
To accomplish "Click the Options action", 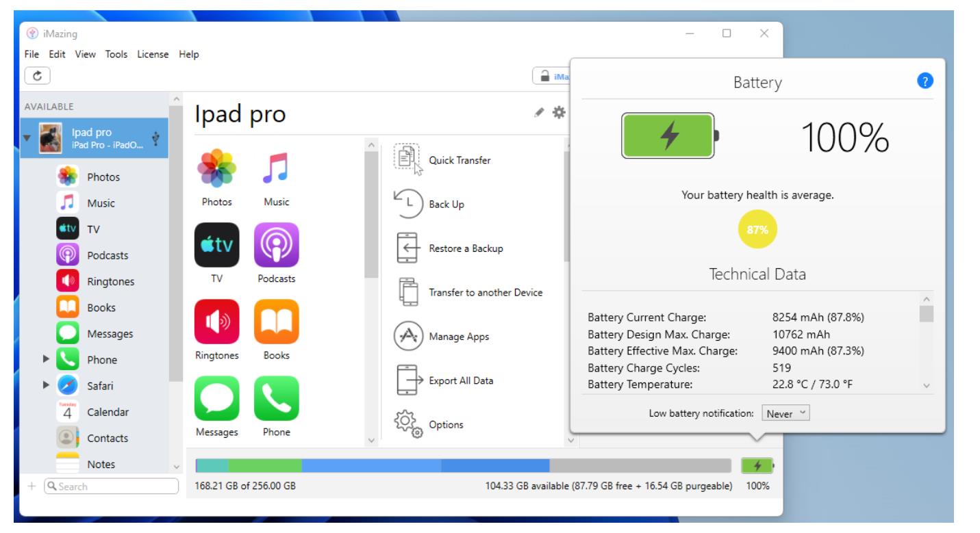I will tap(445, 425).
